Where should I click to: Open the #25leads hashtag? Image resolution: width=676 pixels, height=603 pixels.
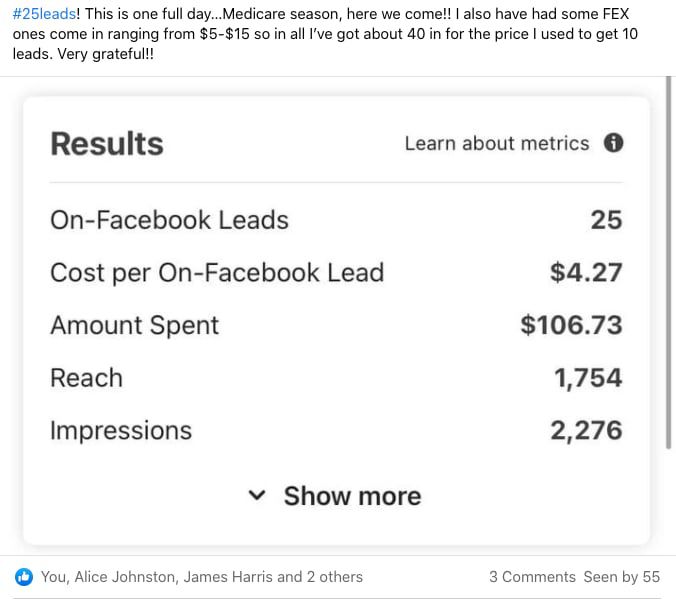tap(44, 13)
